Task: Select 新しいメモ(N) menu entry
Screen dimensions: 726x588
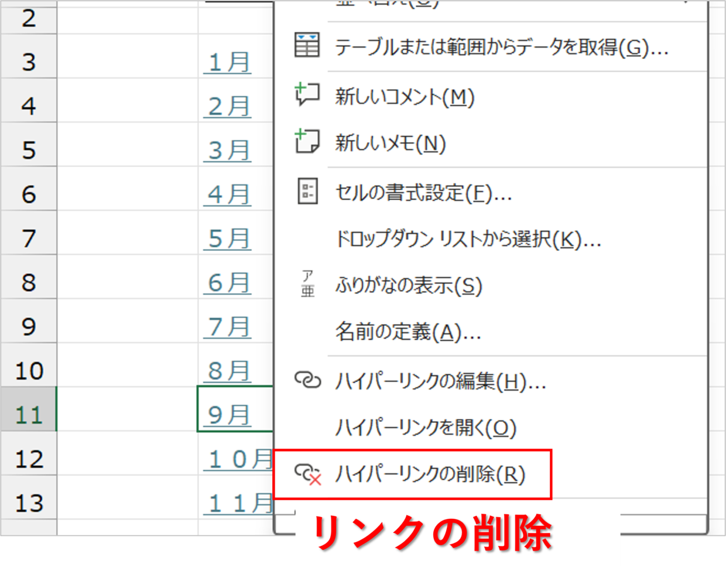Action: click(x=391, y=143)
